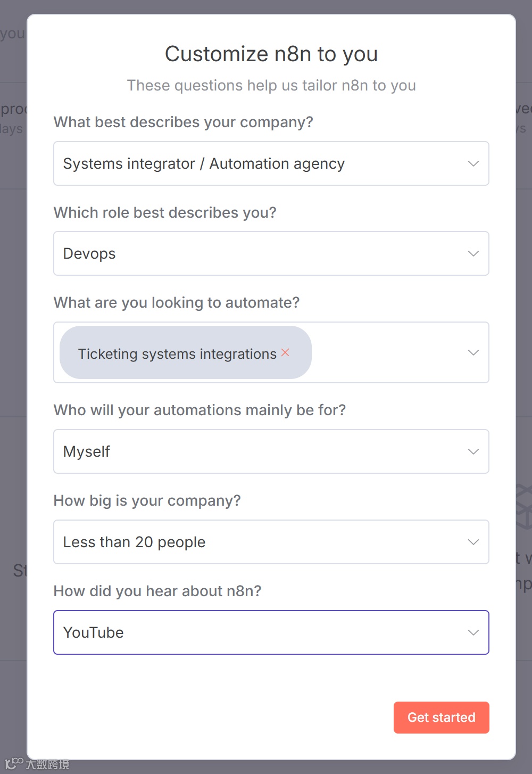The width and height of the screenshot is (532, 774).
Task: Click the "What best describes your company?" label
Action: [183, 122]
